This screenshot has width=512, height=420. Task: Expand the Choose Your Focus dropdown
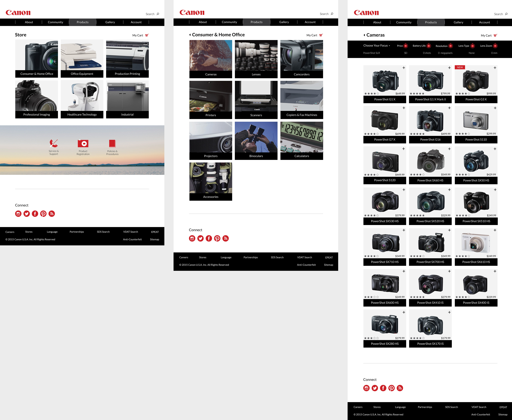pos(377,45)
